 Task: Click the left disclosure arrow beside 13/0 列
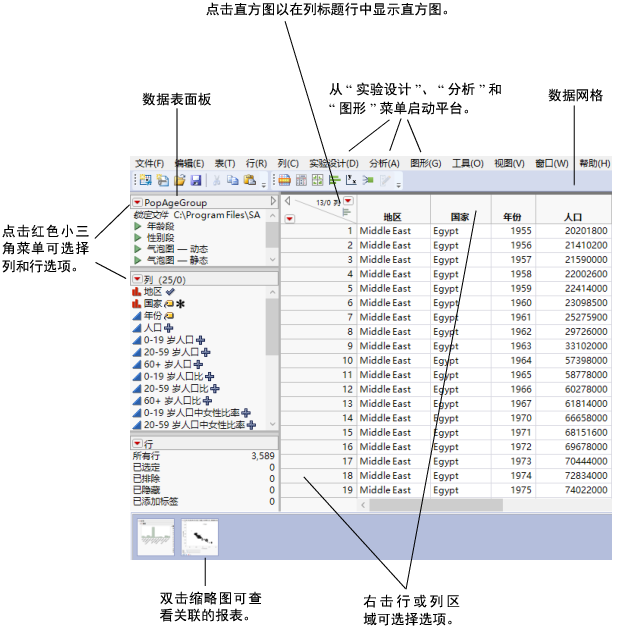pos(287,200)
